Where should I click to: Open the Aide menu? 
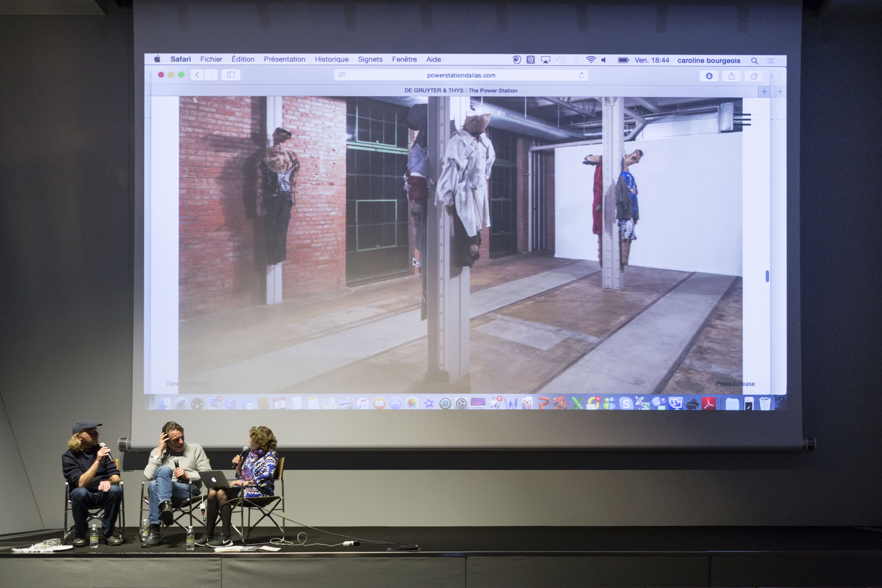pyautogui.click(x=433, y=59)
